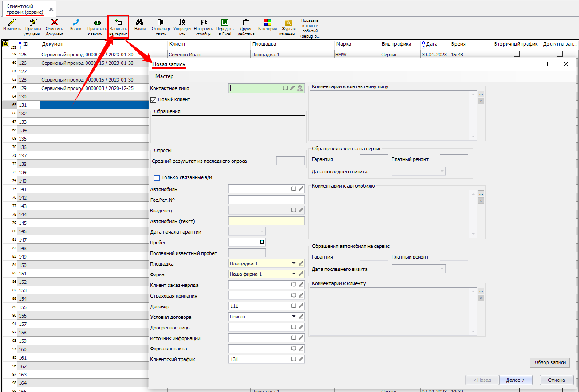Viewport: 579px width, 392px height.
Task: Expand Условия договора dropdown
Action: pos(294,317)
